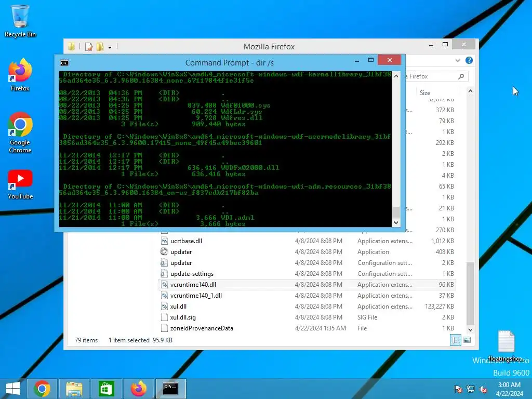Switch to the Details view button

456,340
